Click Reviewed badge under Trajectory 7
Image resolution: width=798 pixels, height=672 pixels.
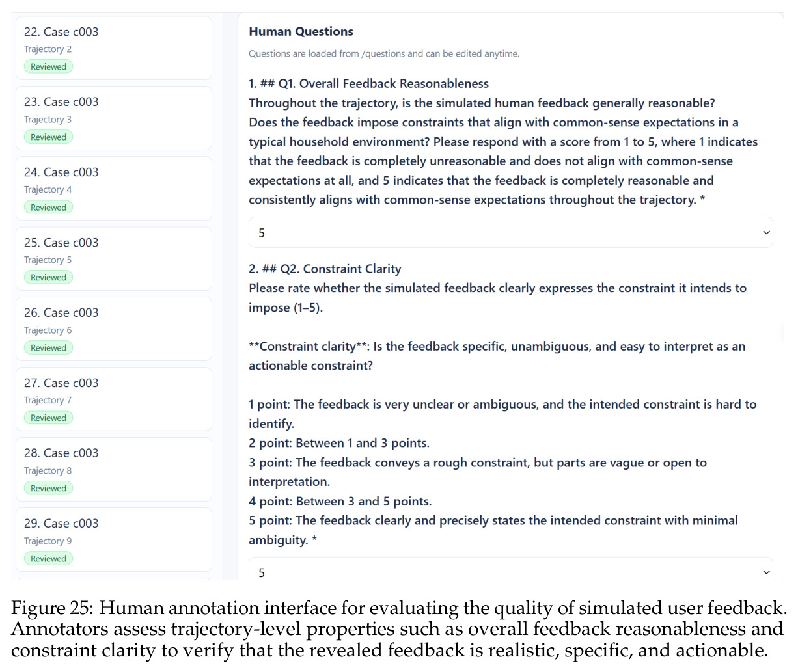(49, 418)
